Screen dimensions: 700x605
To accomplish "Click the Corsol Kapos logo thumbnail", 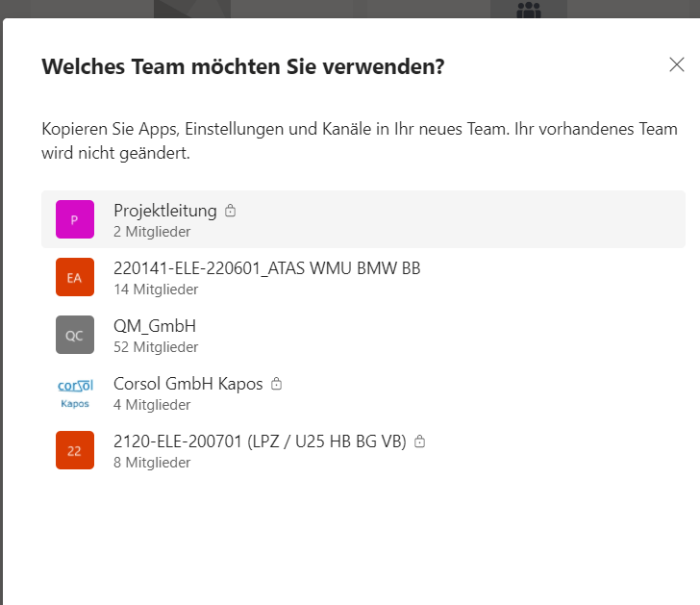I will click(75, 392).
